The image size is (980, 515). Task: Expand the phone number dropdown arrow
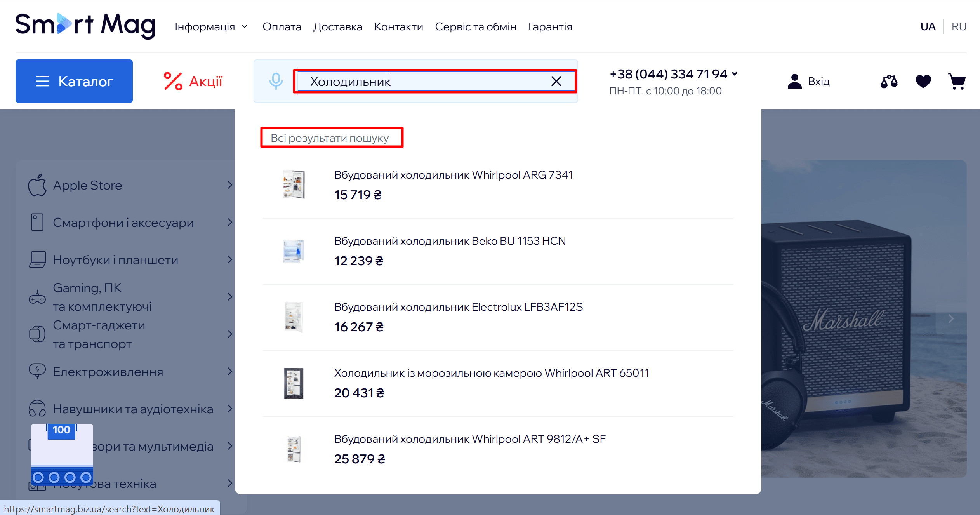(734, 73)
